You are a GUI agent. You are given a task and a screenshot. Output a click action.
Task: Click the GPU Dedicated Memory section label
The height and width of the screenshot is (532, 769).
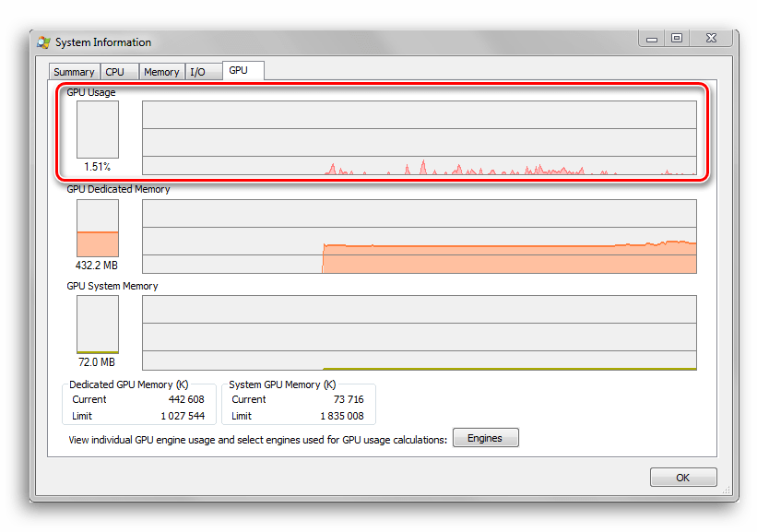(118, 189)
